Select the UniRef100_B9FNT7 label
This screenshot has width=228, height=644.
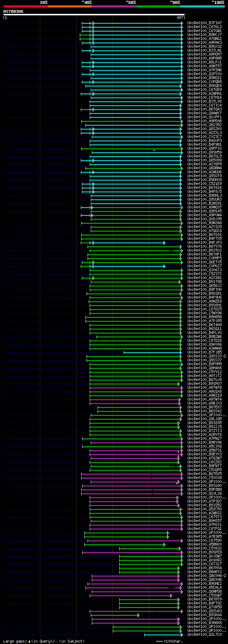click(204, 466)
